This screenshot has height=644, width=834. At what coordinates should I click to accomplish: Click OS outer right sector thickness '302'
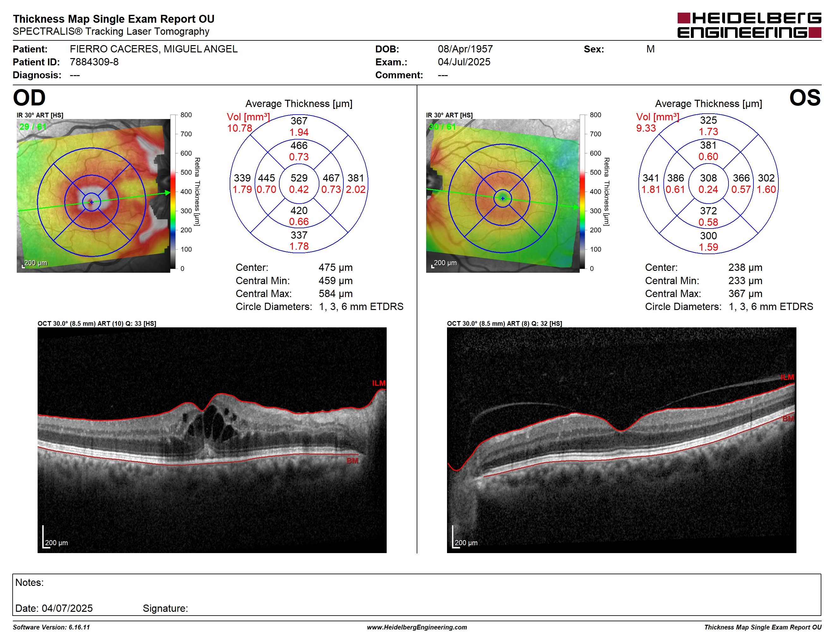click(x=766, y=178)
